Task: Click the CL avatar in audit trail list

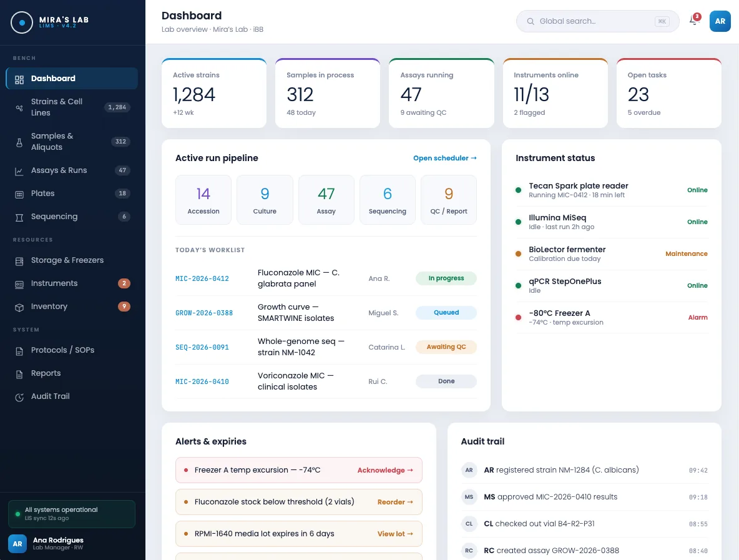Action: [469, 524]
